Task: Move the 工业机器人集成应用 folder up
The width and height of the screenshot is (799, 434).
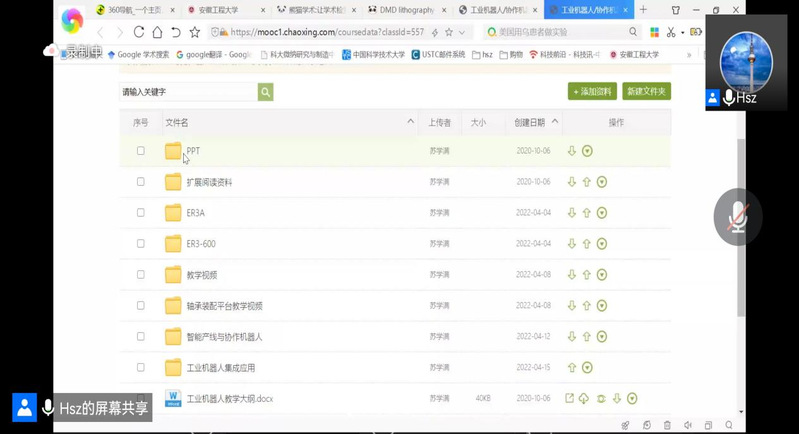Action: pos(572,367)
